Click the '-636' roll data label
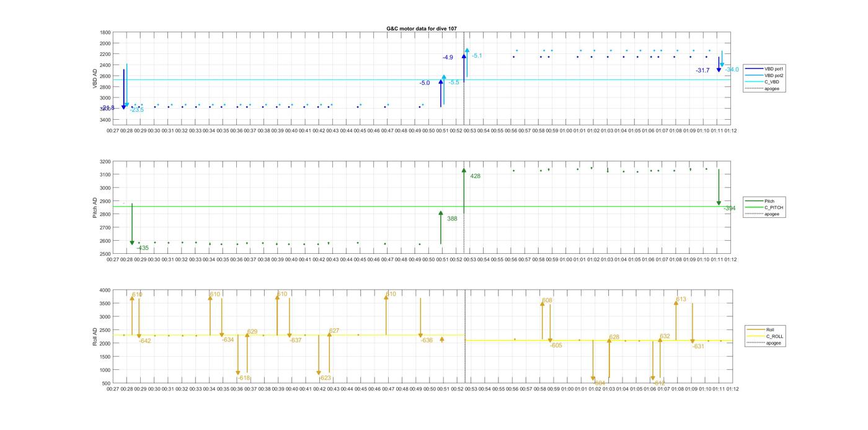 pyautogui.click(x=427, y=340)
